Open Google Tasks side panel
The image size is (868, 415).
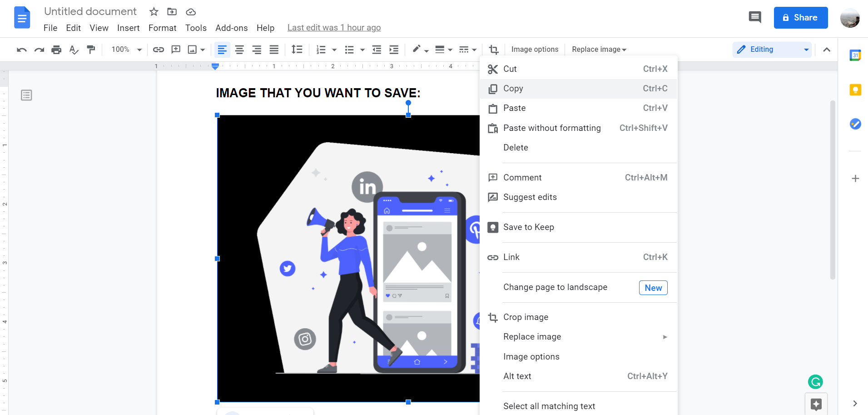point(855,124)
